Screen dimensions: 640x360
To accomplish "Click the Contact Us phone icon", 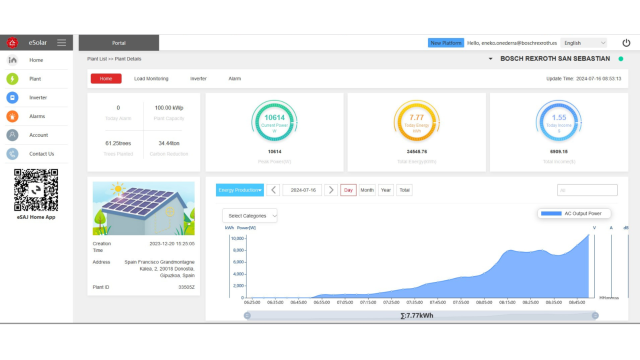I will [12, 154].
